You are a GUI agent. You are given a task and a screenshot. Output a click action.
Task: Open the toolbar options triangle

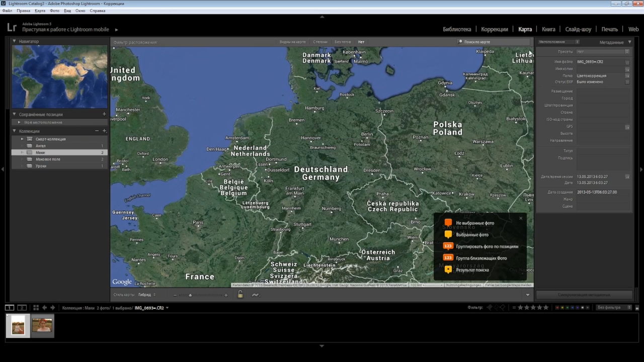pos(527,295)
